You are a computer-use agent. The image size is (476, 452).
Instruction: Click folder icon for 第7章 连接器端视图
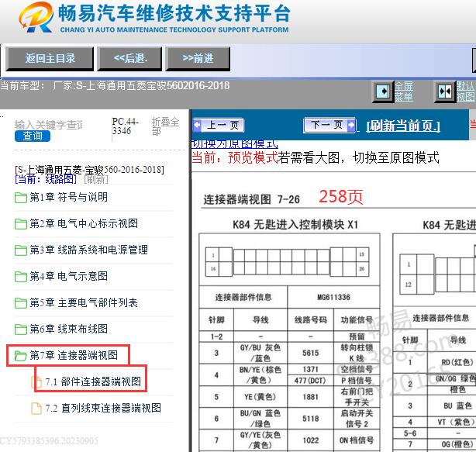coord(21,355)
